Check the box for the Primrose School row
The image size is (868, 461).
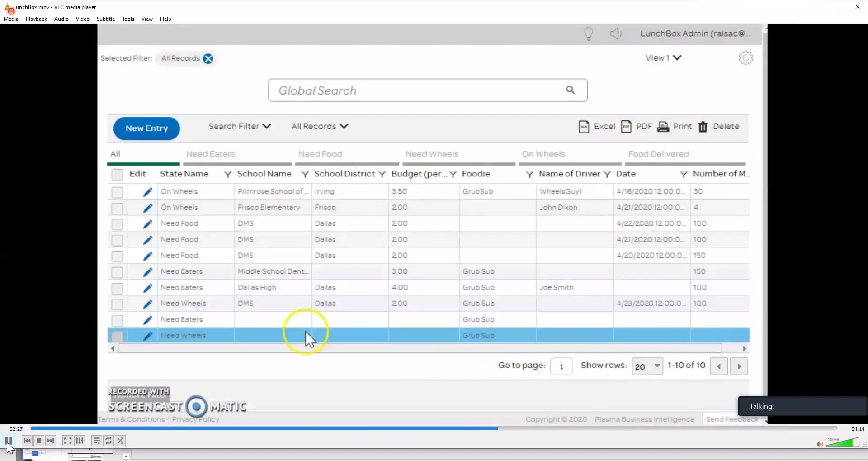pyautogui.click(x=117, y=192)
